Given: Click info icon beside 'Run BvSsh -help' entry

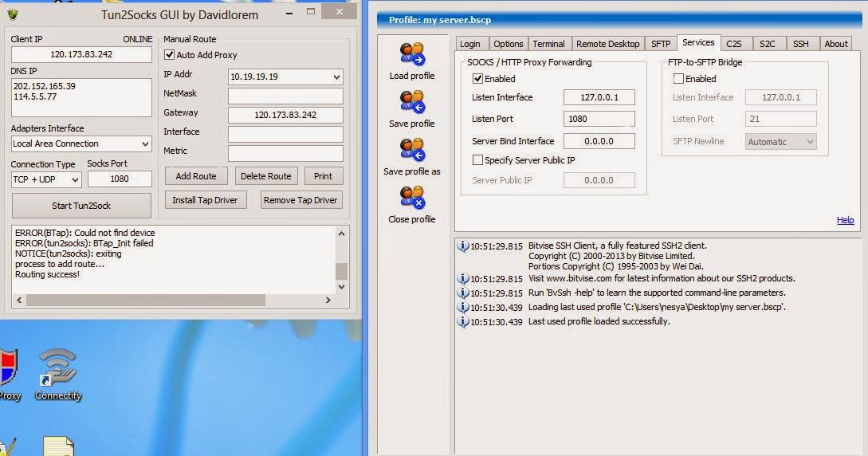Looking at the screenshot, I should [x=463, y=293].
